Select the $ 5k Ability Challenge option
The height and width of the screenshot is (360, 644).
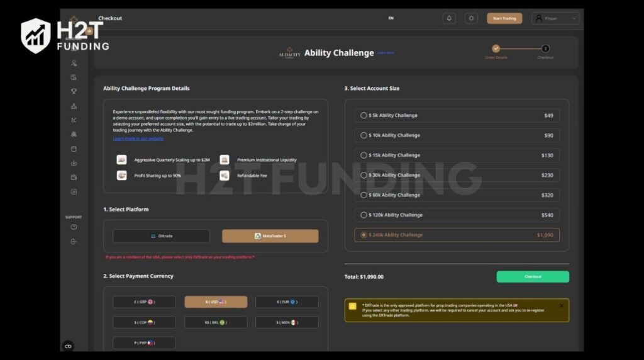tap(457, 115)
